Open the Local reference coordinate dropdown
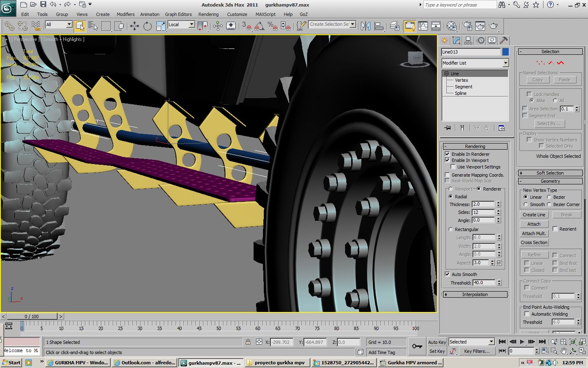This screenshot has width=588, height=368. pos(192,25)
